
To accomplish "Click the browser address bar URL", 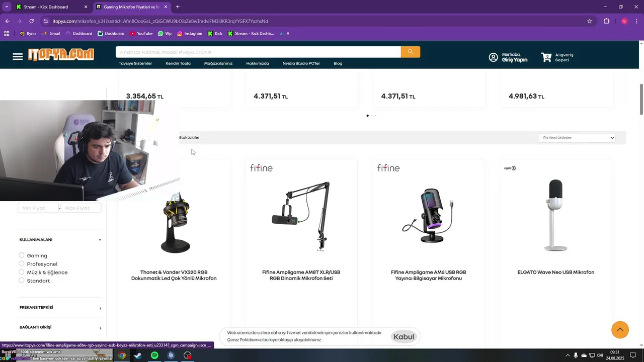I will pos(160,21).
